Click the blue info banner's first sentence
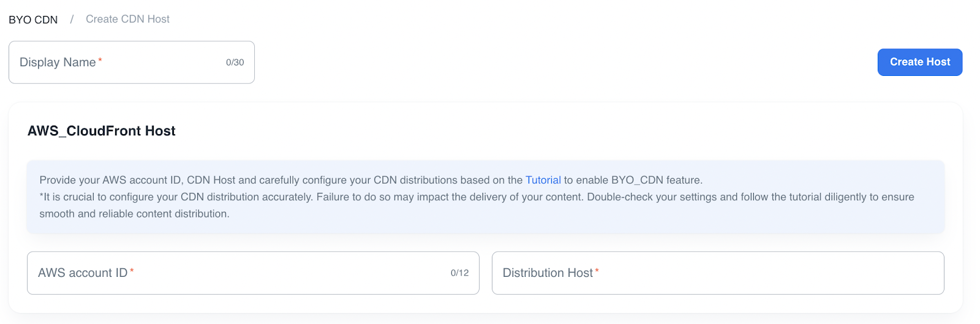 (x=282, y=180)
